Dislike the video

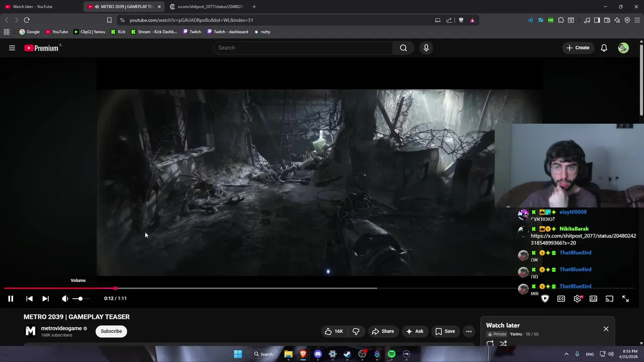coord(356,331)
